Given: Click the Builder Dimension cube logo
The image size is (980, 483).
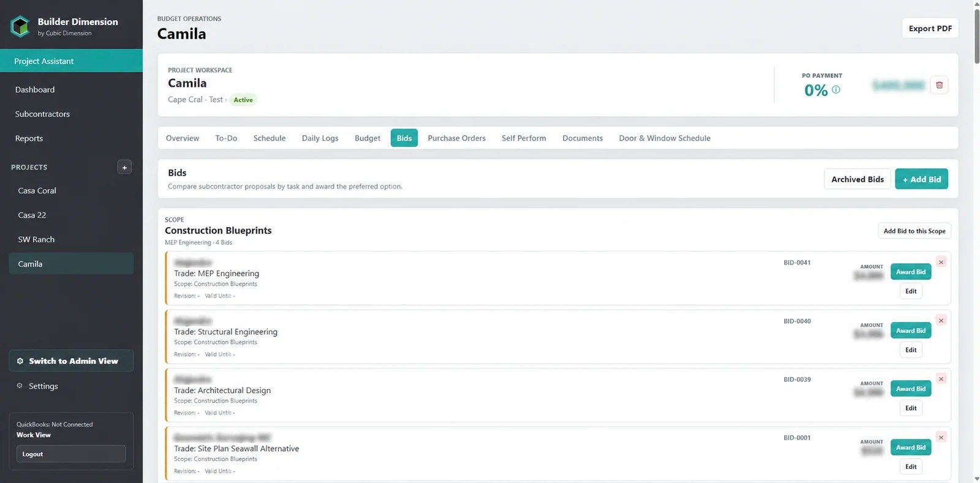Looking at the screenshot, I should (20, 26).
